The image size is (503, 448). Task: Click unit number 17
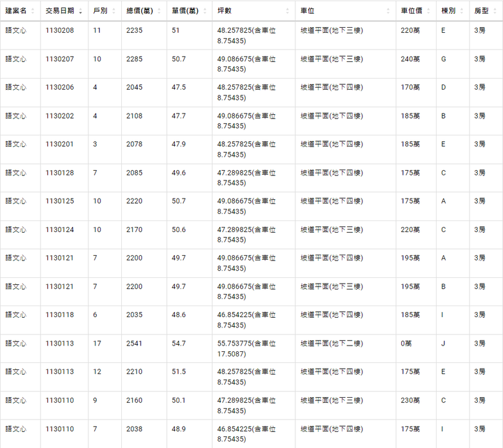click(x=97, y=344)
